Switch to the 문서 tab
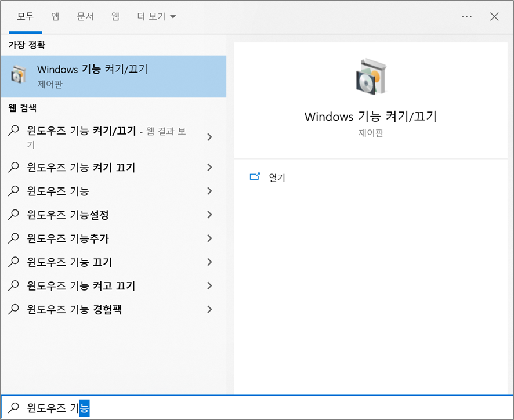The image size is (514, 420). (85, 16)
